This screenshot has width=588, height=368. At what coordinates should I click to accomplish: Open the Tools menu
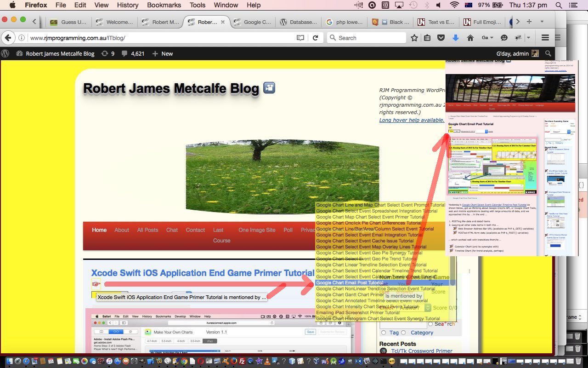point(198,5)
